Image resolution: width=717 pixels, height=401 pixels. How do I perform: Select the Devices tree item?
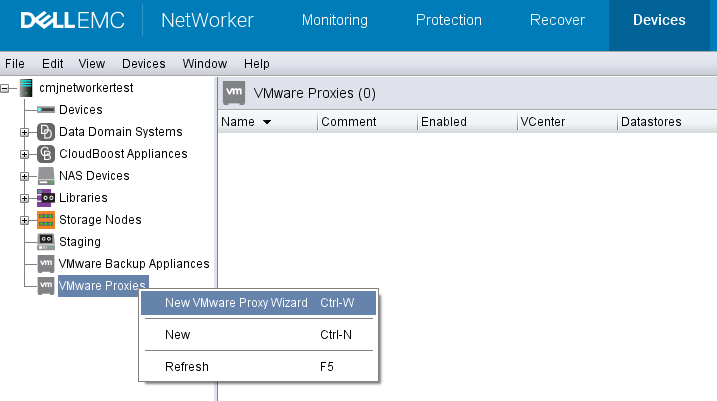[x=80, y=110]
